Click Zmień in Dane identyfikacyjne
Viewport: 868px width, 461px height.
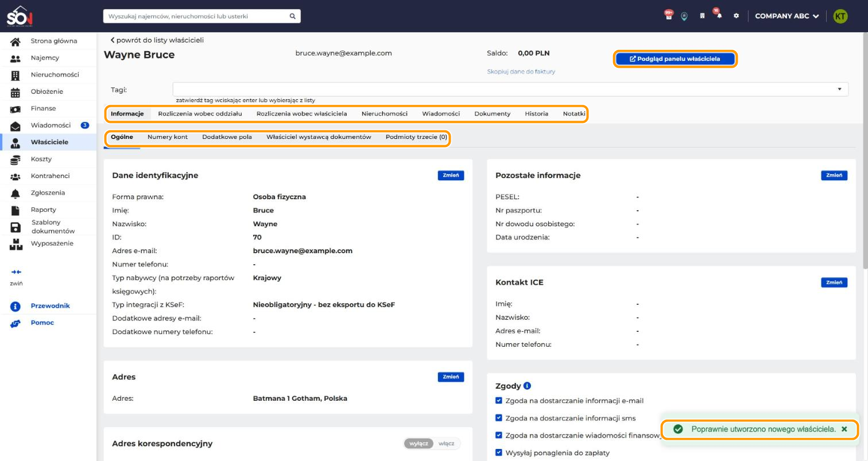pos(451,176)
